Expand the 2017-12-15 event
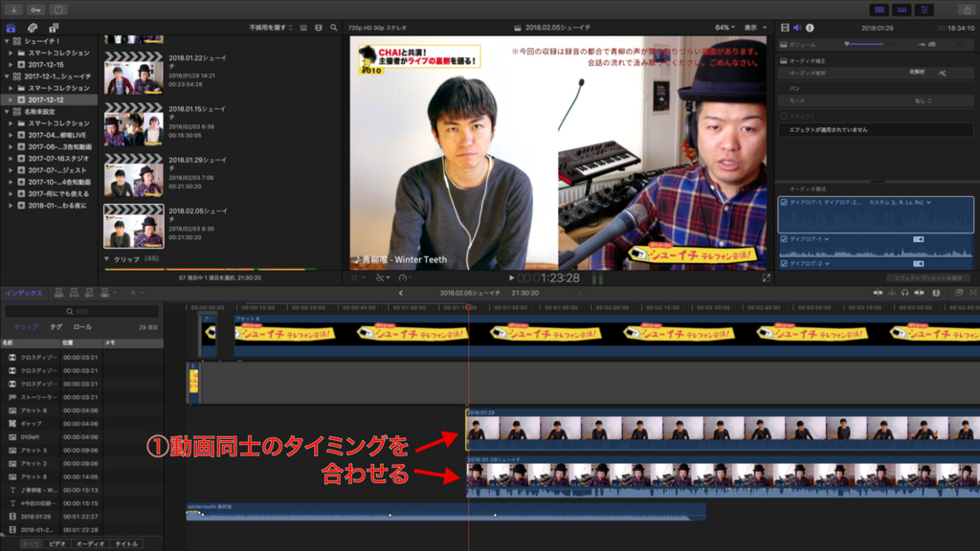The image size is (980, 551). (x=11, y=64)
